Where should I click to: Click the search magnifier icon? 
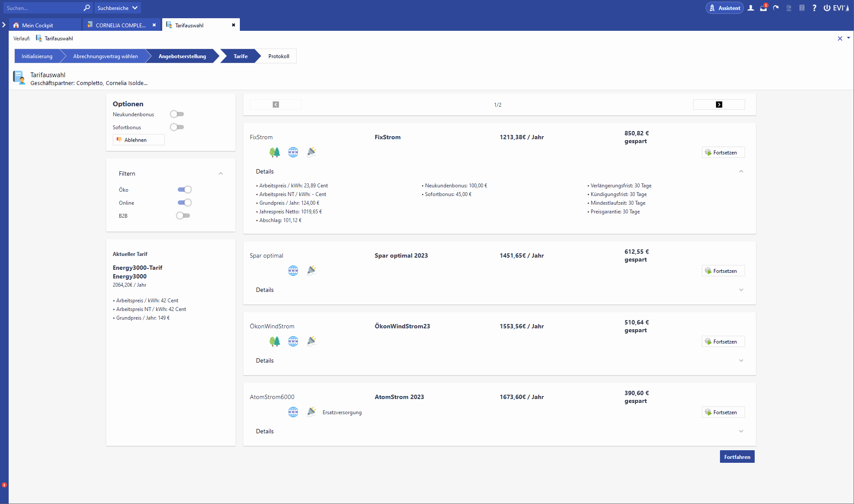click(87, 8)
